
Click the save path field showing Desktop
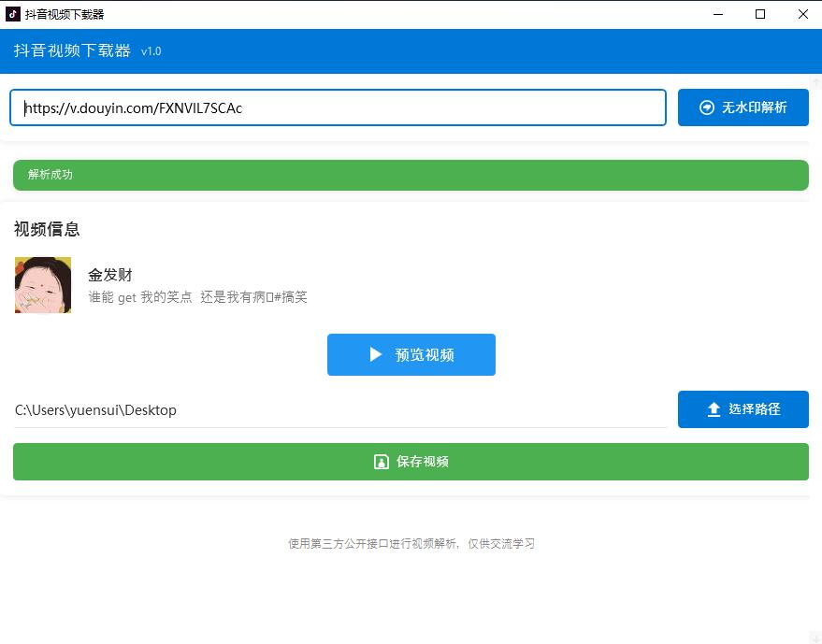point(338,409)
